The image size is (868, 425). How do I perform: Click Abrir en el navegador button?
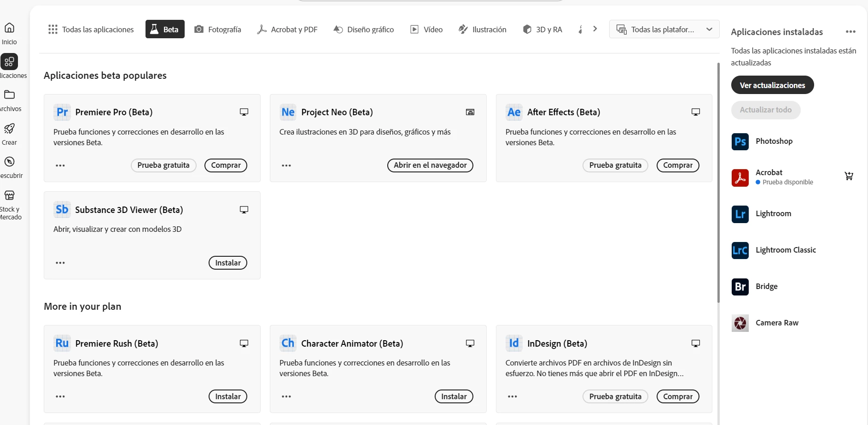point(430,165)
